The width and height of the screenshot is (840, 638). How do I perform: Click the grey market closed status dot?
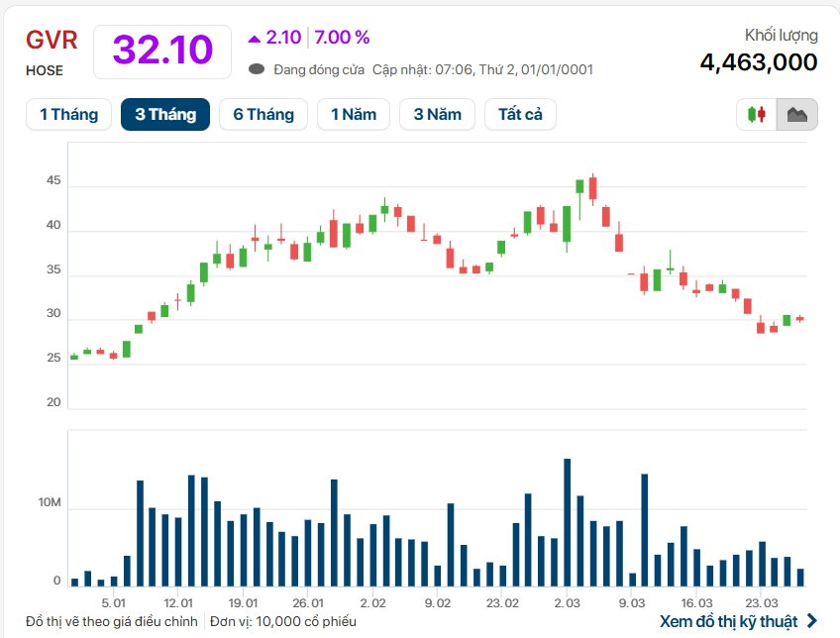[256, 69]
